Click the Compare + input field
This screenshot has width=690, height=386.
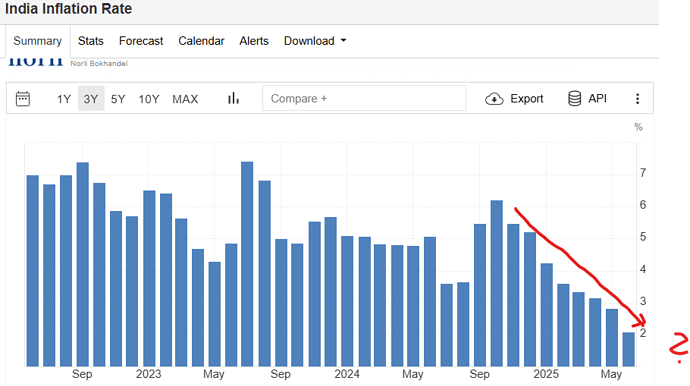(x=364, y=98)
